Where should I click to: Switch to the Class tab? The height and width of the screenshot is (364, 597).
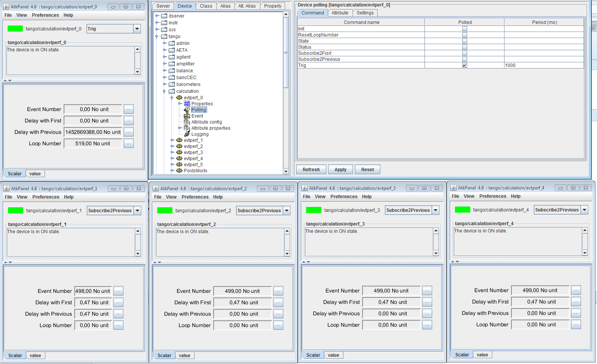(x=206, y=6)
